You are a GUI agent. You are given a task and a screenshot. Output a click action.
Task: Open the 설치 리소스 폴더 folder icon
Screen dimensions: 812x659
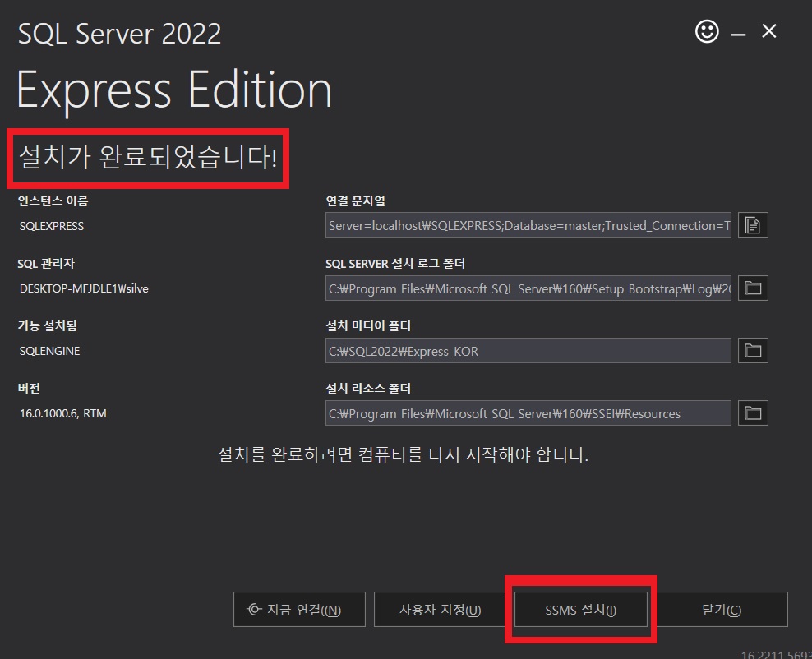point(752,412)
